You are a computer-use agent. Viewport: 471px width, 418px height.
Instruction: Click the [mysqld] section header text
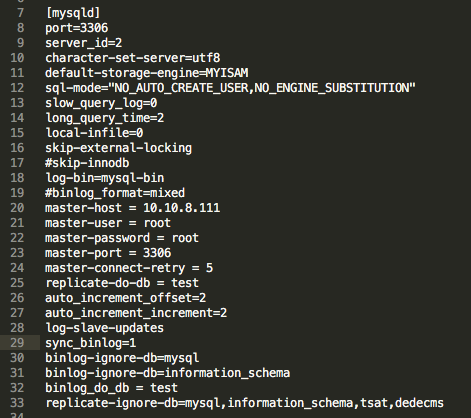[x=73, y=13]
